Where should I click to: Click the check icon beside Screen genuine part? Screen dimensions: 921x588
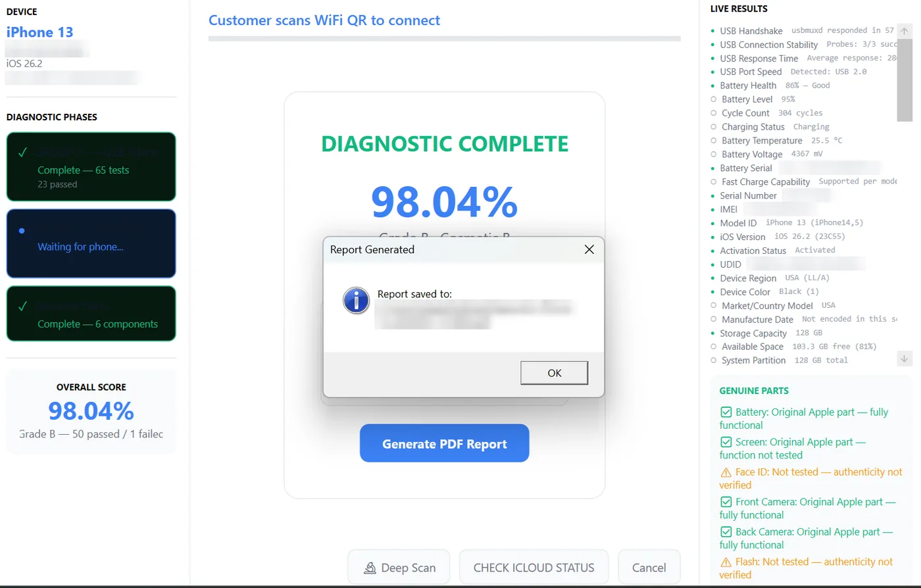click(726, 443)
